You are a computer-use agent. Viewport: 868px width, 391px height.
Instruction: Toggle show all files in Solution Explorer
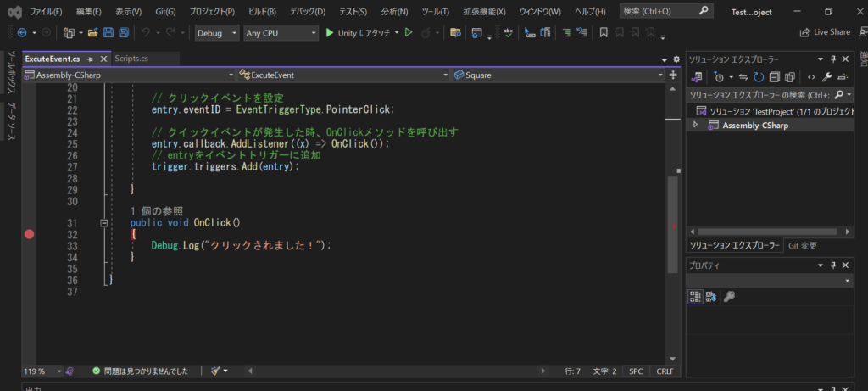[790, 77]
